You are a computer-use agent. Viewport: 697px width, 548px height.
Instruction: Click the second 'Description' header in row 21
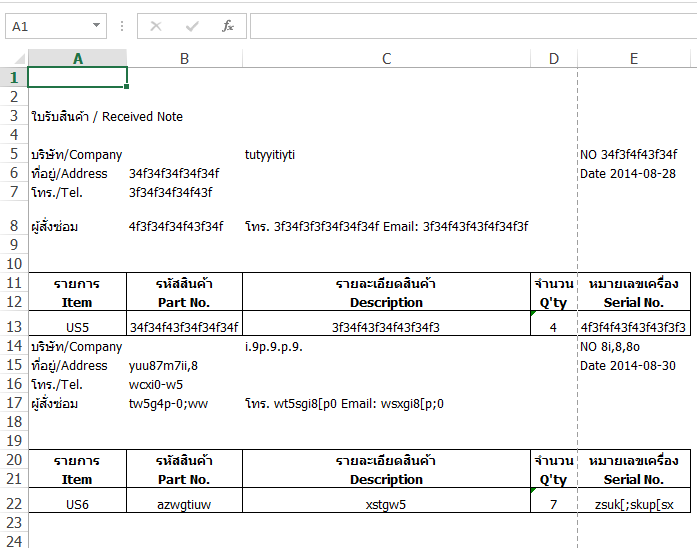(386, 480)
